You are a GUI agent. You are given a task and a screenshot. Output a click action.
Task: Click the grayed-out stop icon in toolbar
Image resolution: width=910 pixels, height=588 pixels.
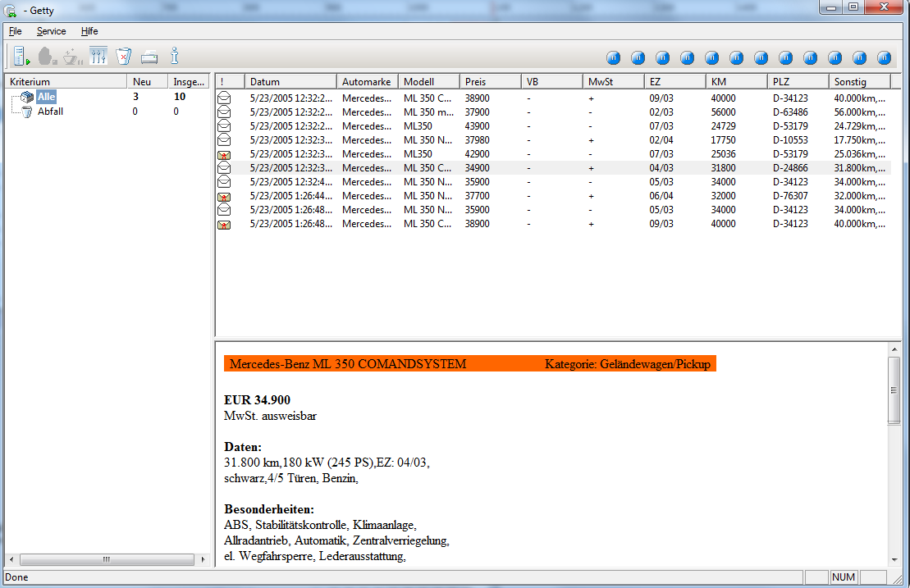click(x=47, y=57)
